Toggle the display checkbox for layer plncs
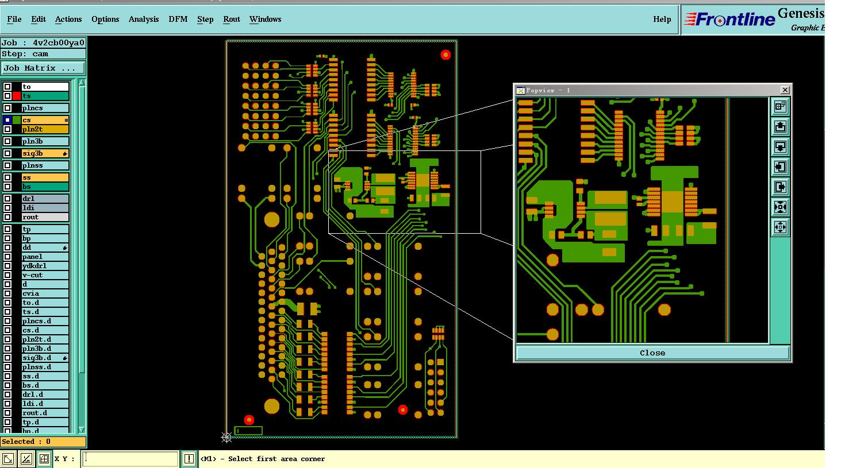868x468 pixels. point(7,108)
